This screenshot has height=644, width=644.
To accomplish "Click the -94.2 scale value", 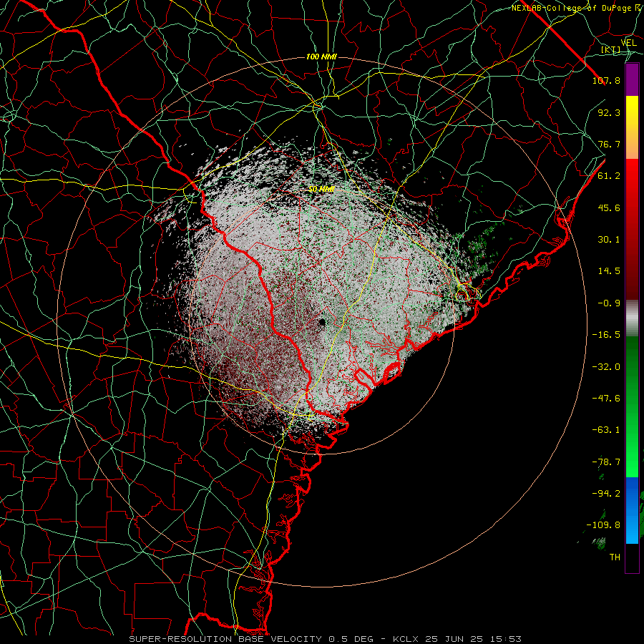I will click(x=606, y=494).
